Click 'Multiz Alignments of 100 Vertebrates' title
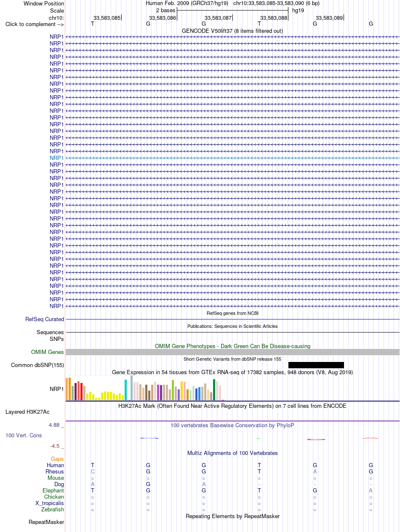400x532 pixels. (232, 453)
